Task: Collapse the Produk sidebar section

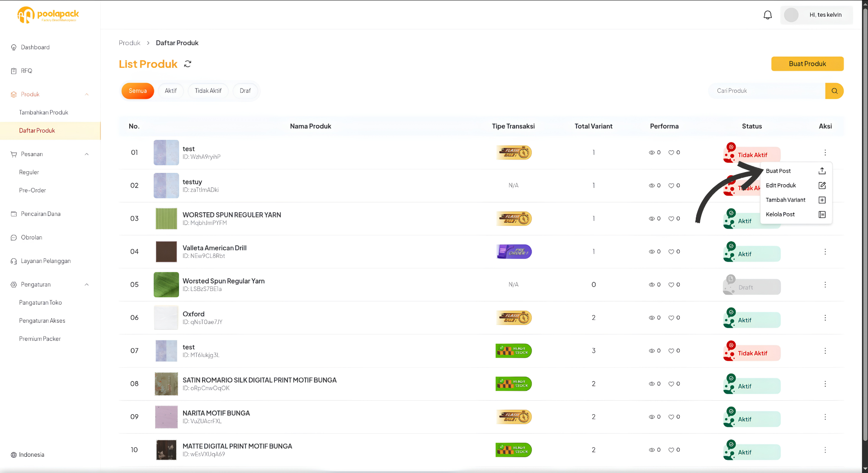Action: (87, 94)
